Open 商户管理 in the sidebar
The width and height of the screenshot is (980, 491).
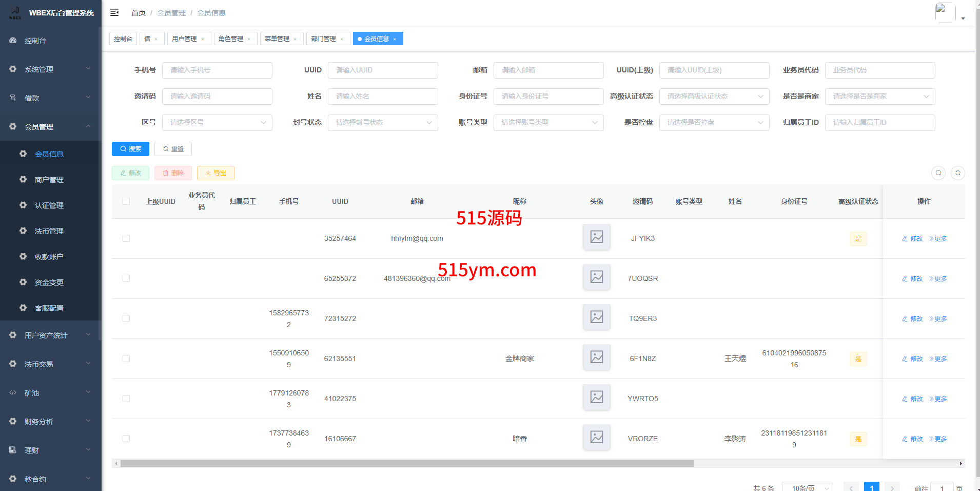(49, 180)
